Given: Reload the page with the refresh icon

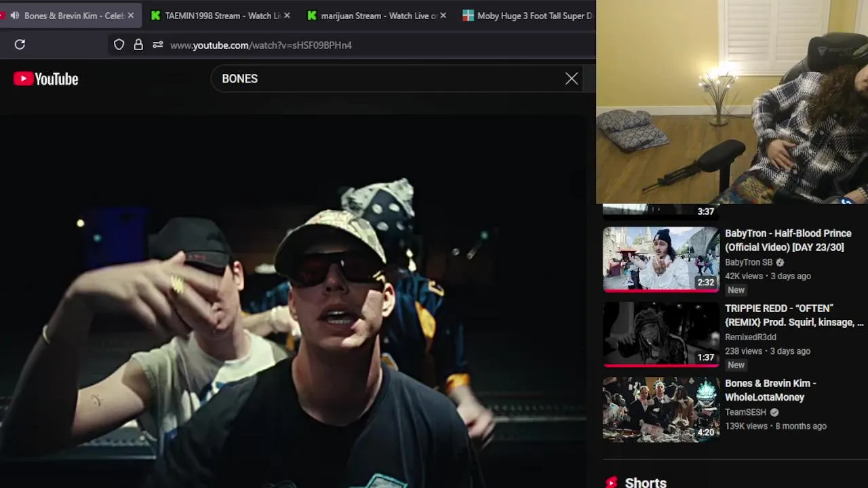Looking at the screenshot, I should tap(20, 45).
